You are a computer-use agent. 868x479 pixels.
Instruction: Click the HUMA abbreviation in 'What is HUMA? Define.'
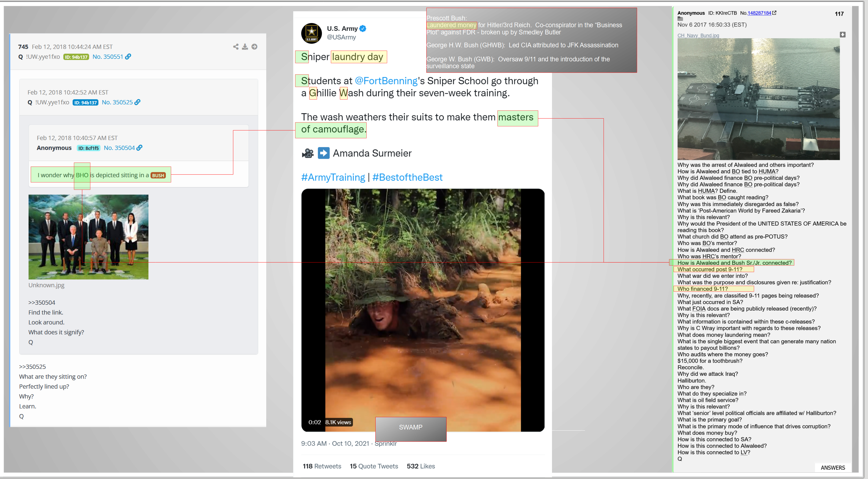(x=706, y=191)
